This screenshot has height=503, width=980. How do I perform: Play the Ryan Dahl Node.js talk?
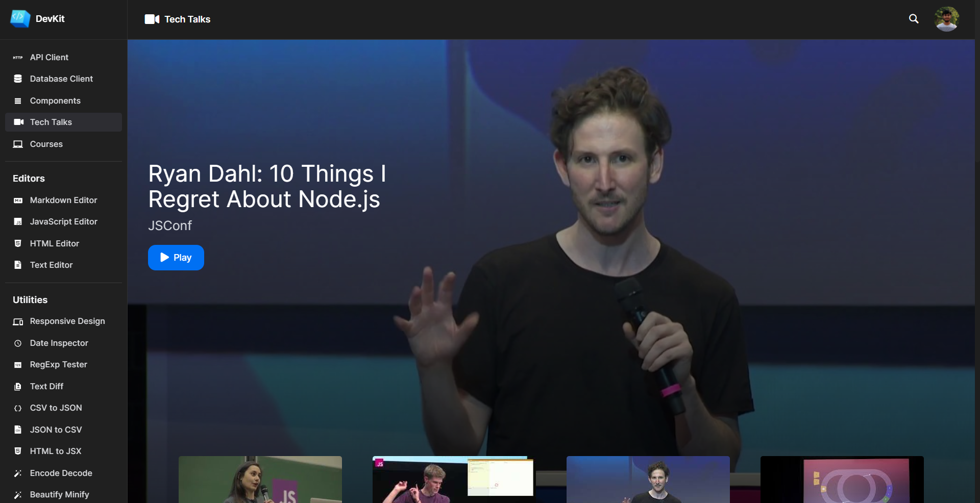[x=176, y=258]
